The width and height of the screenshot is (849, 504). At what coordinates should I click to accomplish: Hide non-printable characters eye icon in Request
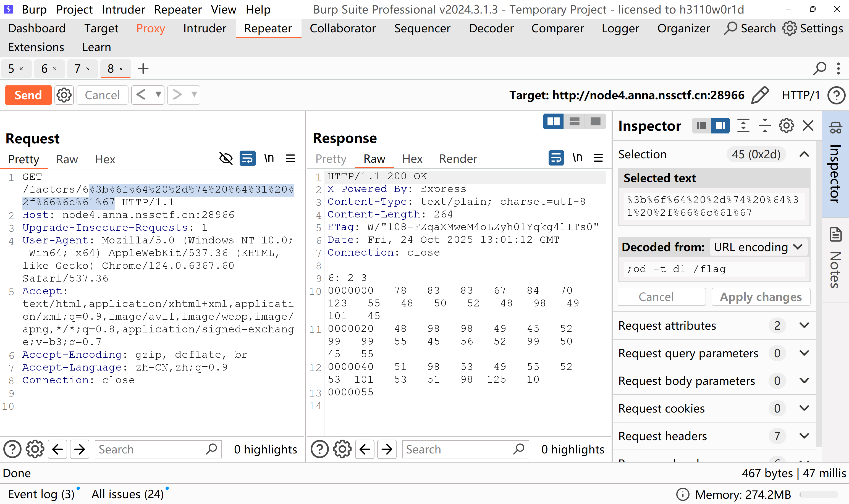(226, 158)
